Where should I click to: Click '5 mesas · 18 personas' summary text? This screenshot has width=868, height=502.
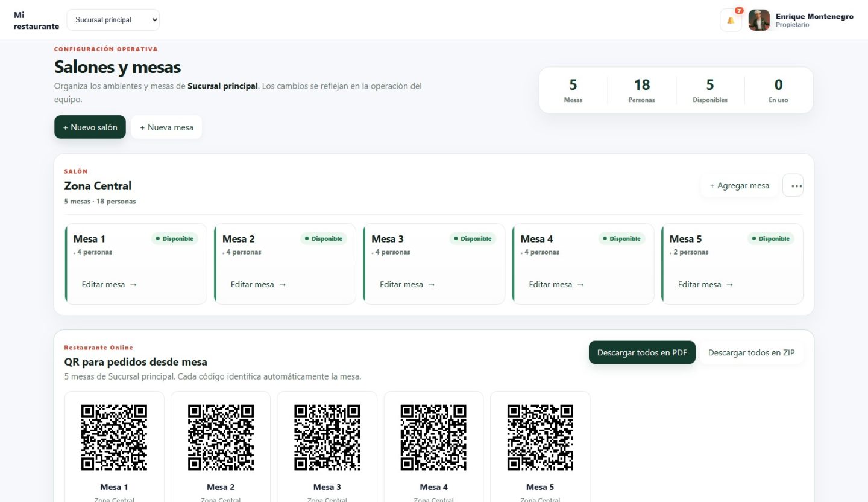(x=100, y=201)
